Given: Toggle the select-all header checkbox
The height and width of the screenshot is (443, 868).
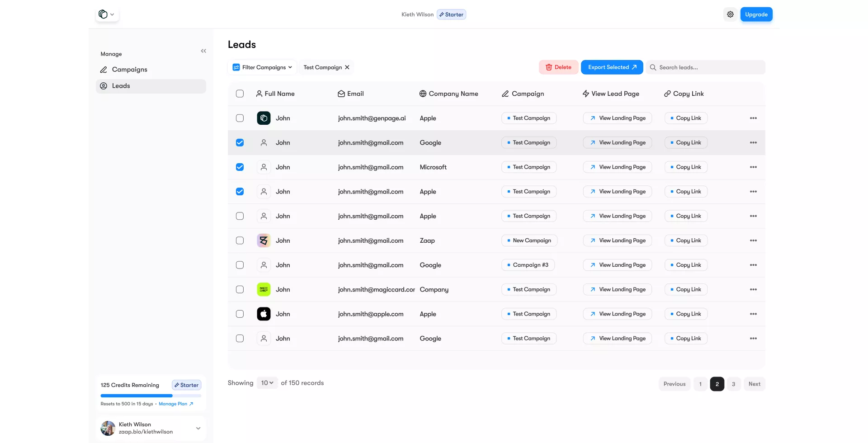Looking at the screenshot, I should (240, 94).
